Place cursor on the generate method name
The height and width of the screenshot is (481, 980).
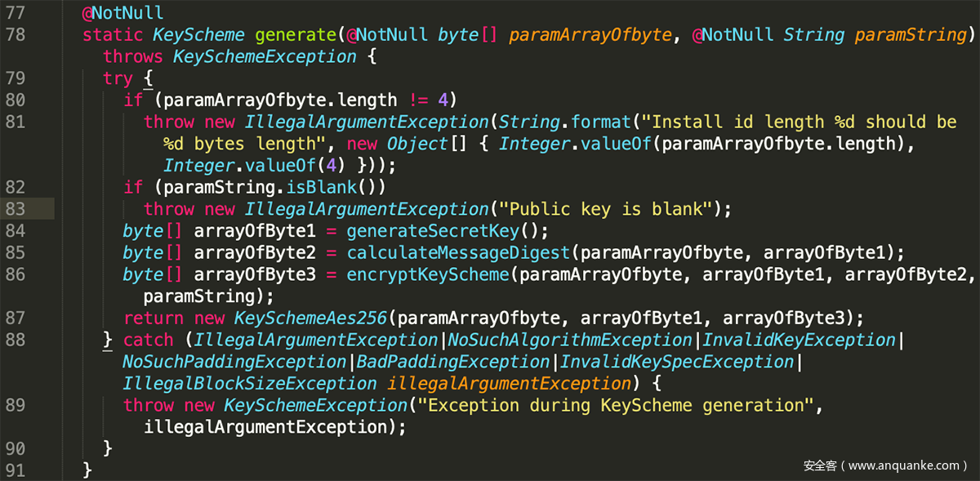[295, 35]
